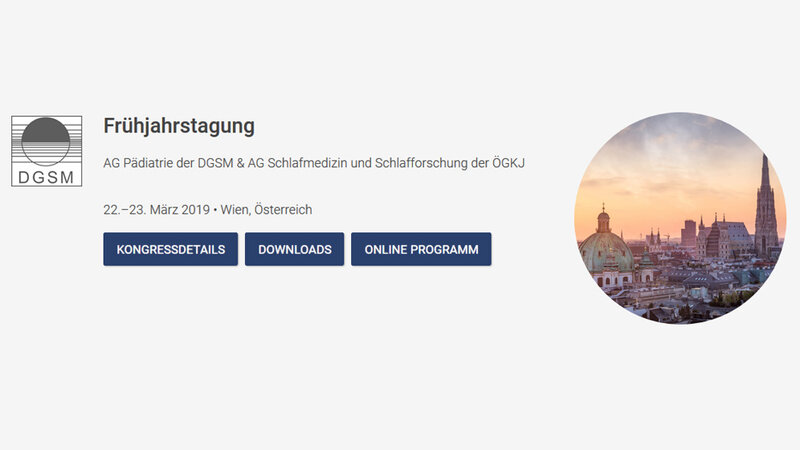The height and width of the screenshot is (450, 800).
Task: Click the DGSM logo
Action: [x=46, y=151]
